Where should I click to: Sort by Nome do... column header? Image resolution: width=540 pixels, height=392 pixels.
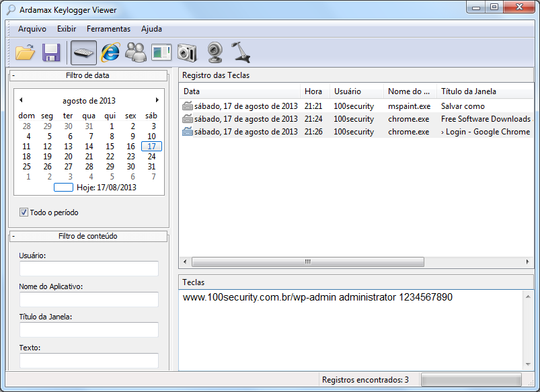tap(410, 91)
